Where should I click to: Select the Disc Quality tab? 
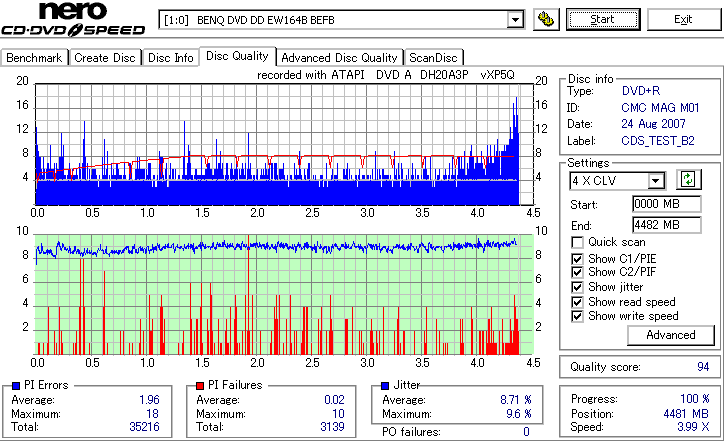tap(237, 56)
